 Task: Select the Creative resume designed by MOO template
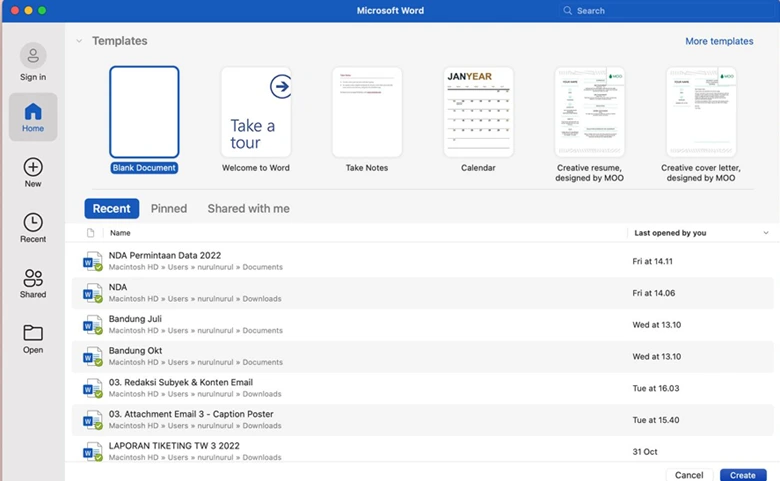tap(589, 112)
